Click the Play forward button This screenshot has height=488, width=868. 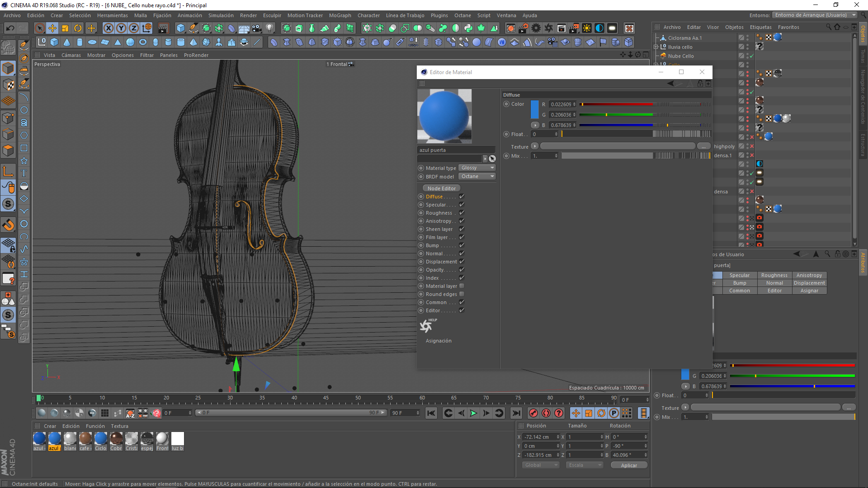(473, 413)
